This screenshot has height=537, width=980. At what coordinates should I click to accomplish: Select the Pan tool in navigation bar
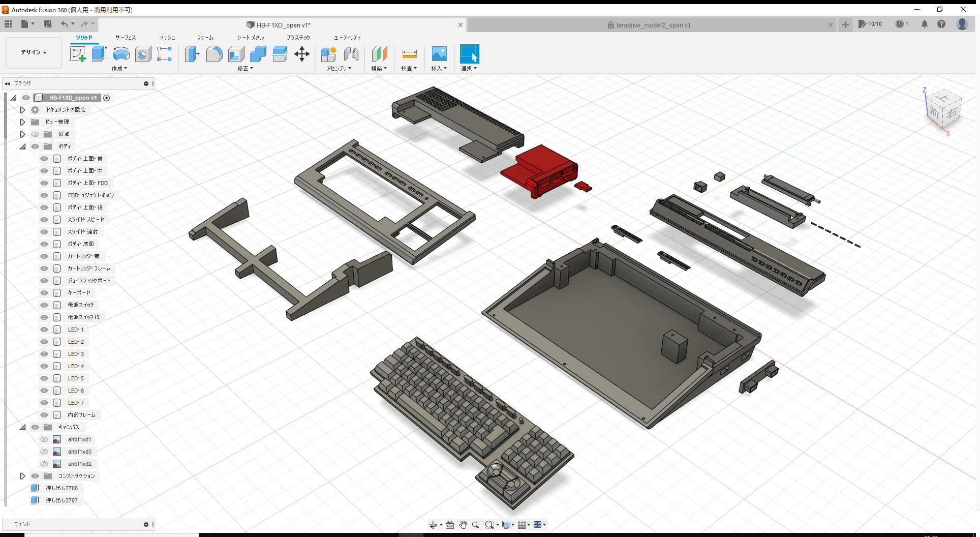[463, 524]
